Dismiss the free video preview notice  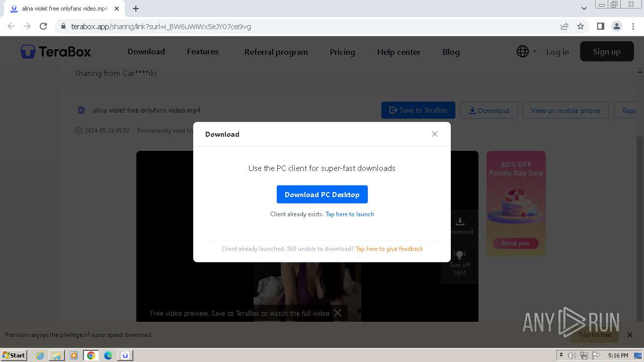pyautogui.click(x=338, y=313)
